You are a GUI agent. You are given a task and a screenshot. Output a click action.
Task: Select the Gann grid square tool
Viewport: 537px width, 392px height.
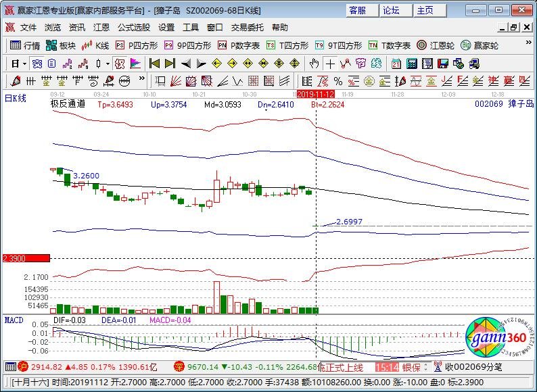coord(253,82)
